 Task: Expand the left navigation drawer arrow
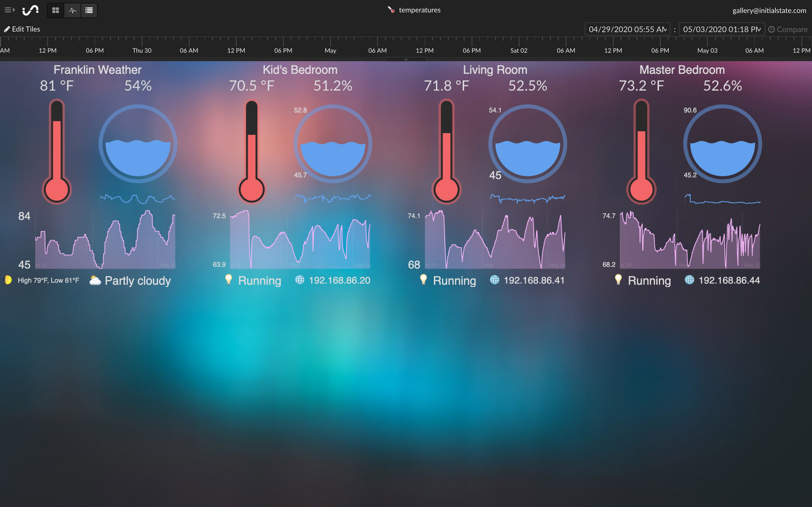[9, 10]
